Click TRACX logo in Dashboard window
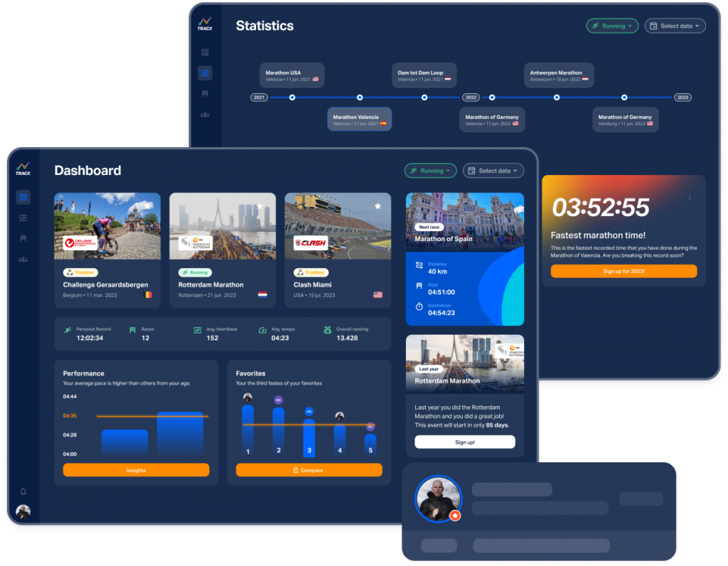The image size is (728, 566). click(x=23, y=169)
